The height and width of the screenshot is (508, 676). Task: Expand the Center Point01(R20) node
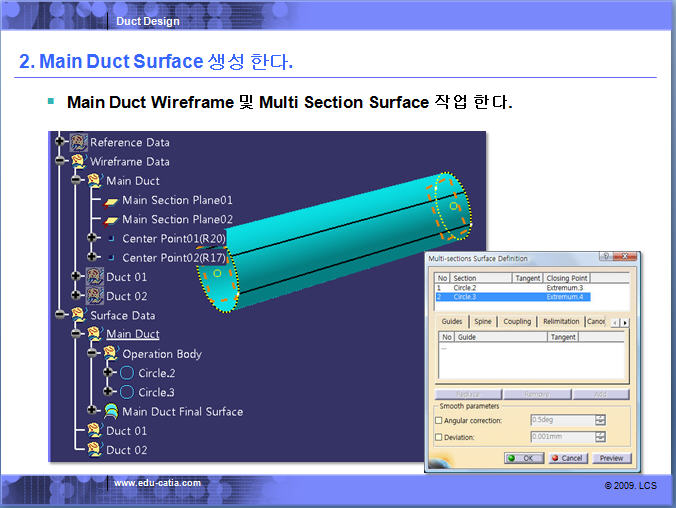point(93,238)
